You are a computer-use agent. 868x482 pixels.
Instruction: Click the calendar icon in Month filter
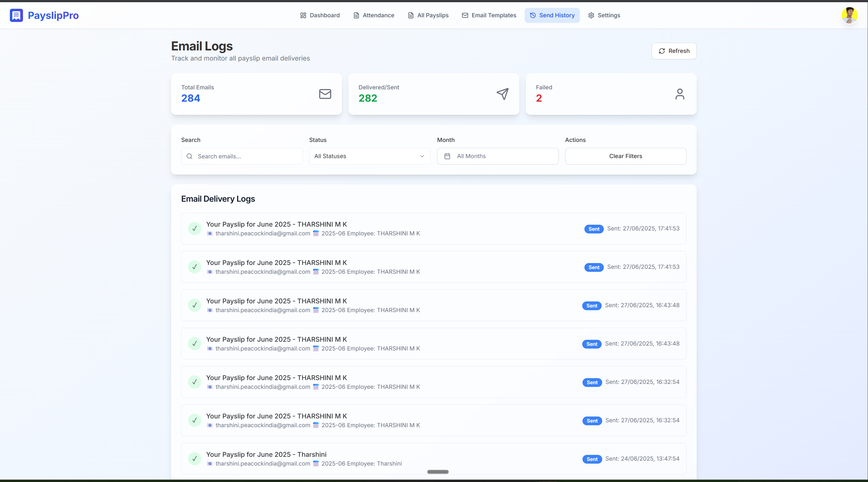click(x=447, y=156)
